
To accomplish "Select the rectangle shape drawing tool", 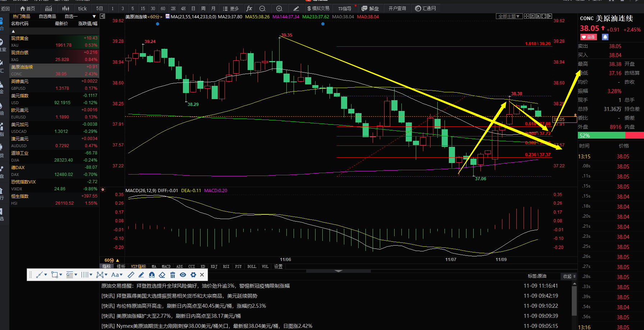I will coord(55,275).
